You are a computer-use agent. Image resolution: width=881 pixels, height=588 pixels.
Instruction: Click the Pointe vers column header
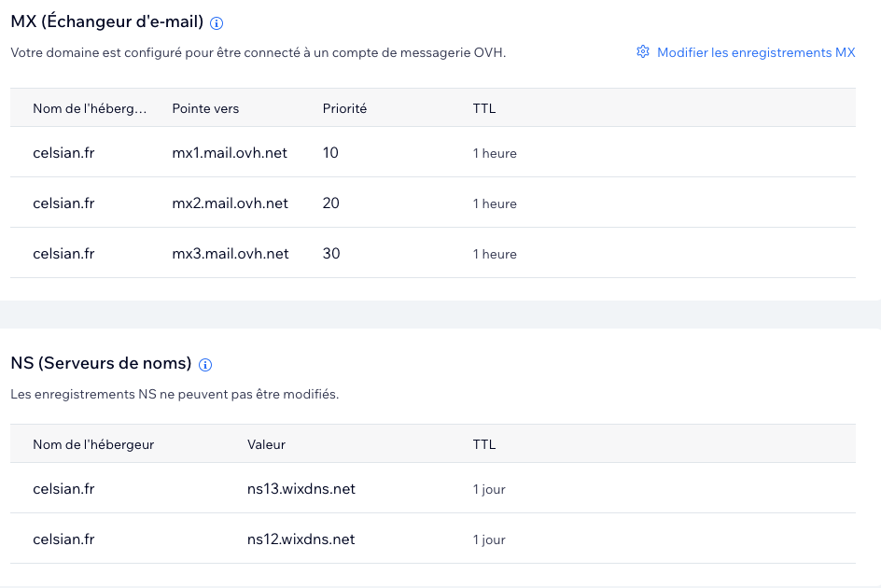[x=205, y=108]
